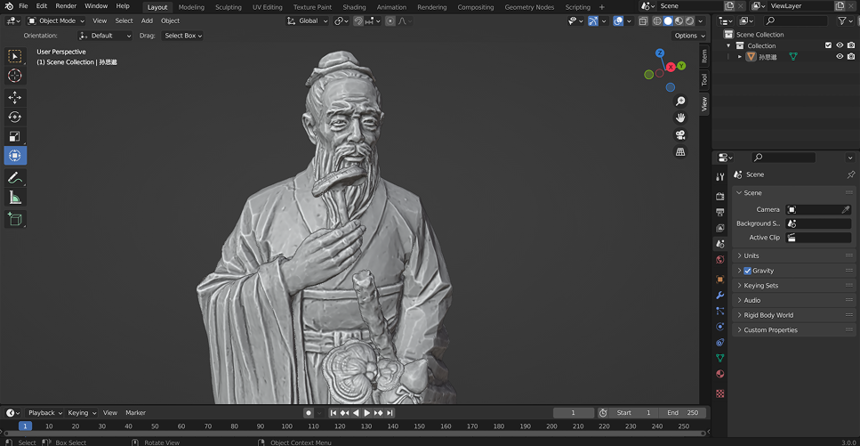The image size is (860, 446).
Task: Expand the Rigid Body World panel
Action: tap(794, 315)
